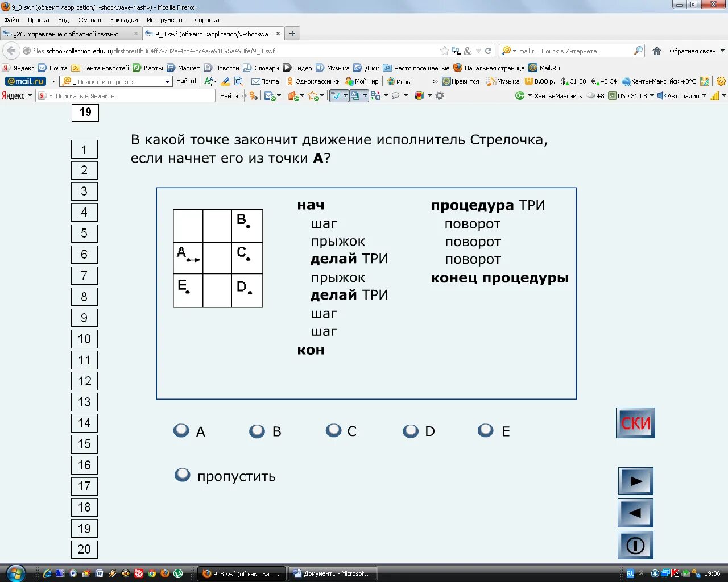Open Одноклассники from the mail.ru toolbar
This screenshot has width=728, height=582.
point(313,81)
